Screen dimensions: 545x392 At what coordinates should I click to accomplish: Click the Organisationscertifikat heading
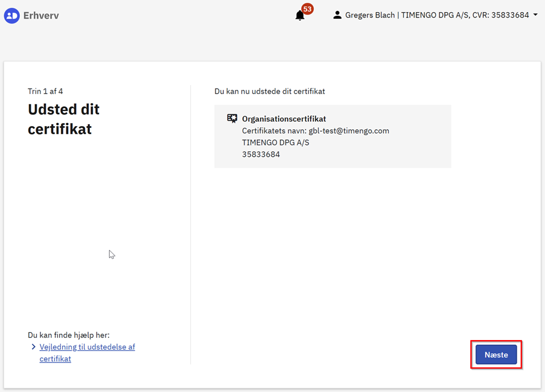coord(284,119)
